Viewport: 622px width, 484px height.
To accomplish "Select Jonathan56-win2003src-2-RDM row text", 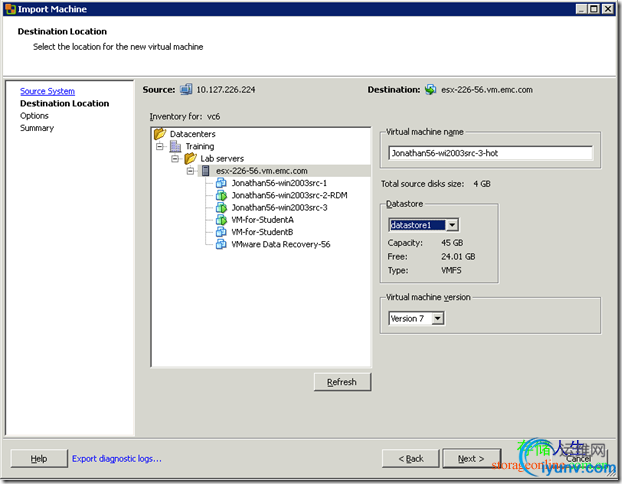I will click(290, 196).
